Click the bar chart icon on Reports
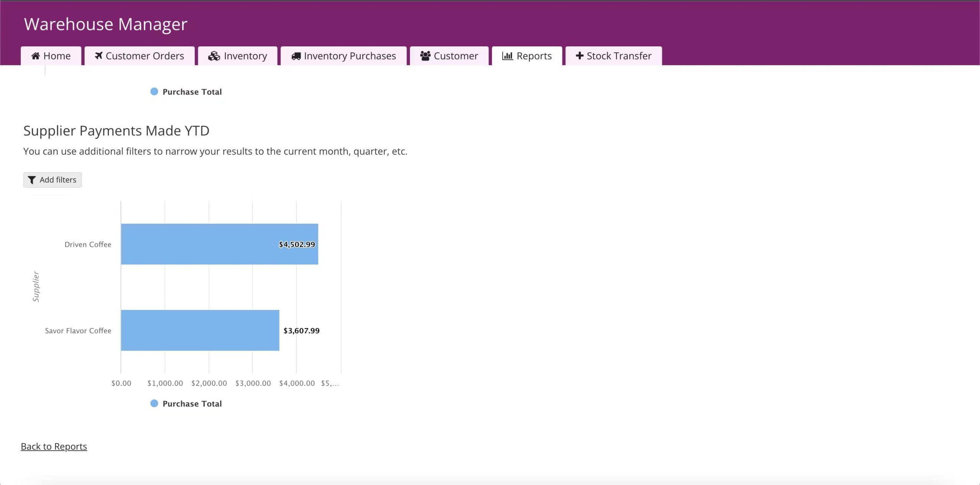 (507, 56)
